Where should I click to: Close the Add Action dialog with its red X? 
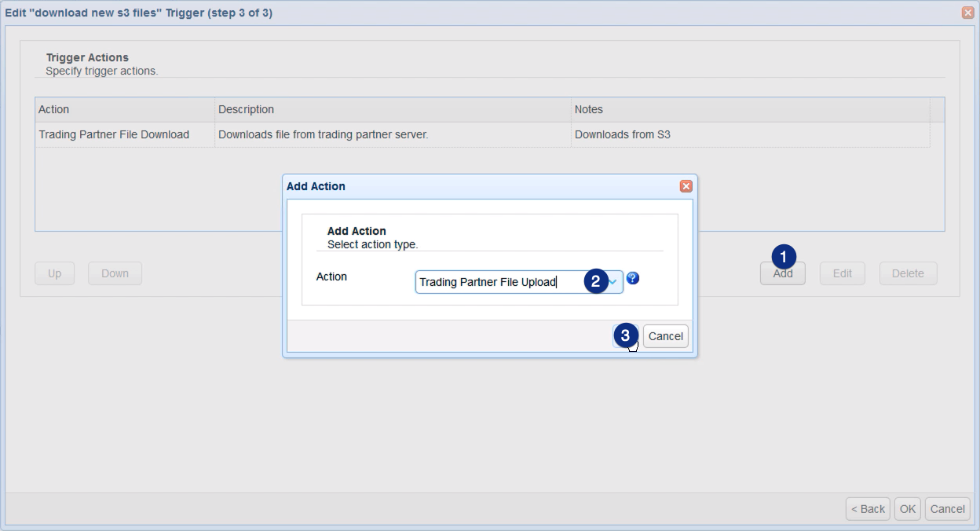click(x=687, y=186)
